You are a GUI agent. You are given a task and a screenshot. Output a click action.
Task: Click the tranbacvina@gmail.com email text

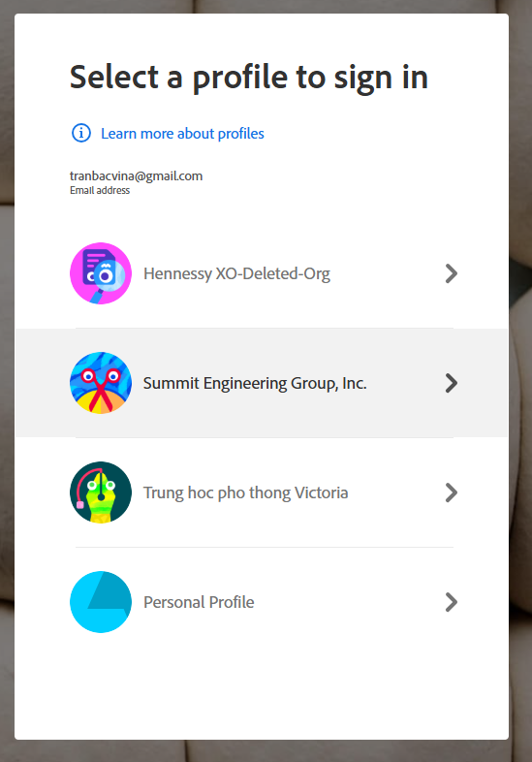click(x=136, y=175)
